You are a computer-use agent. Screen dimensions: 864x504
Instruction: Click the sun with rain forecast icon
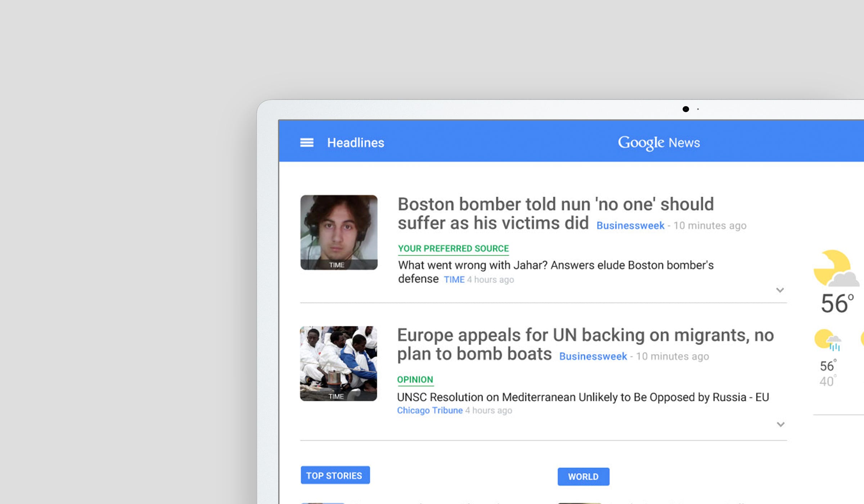pyautogui.click(x=828, y=340)
